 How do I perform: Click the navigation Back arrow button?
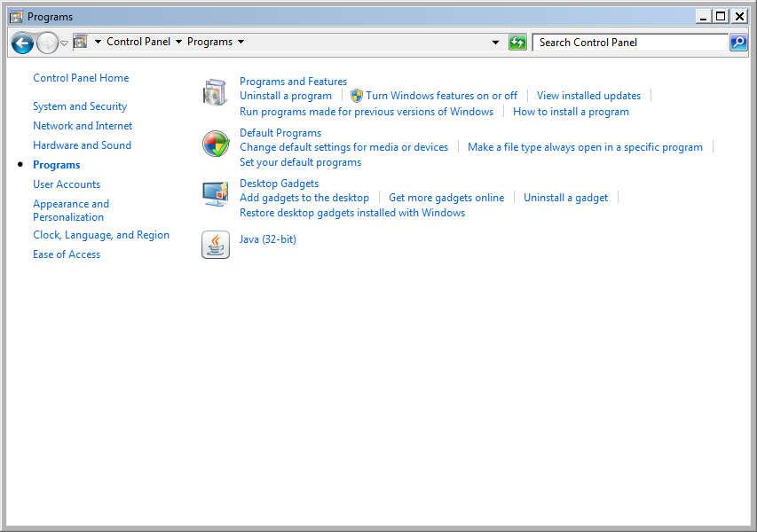[21, 42]
